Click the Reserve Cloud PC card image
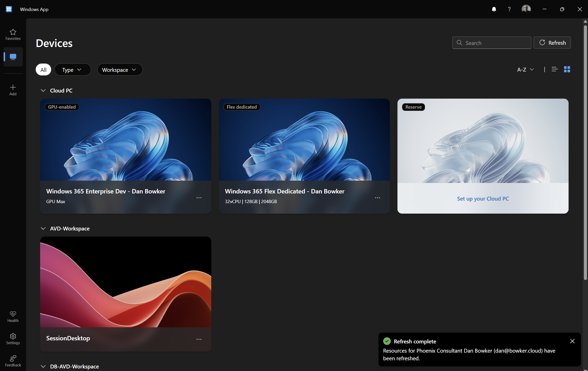Viewport: 588px width, 371px height. (483, 141)
